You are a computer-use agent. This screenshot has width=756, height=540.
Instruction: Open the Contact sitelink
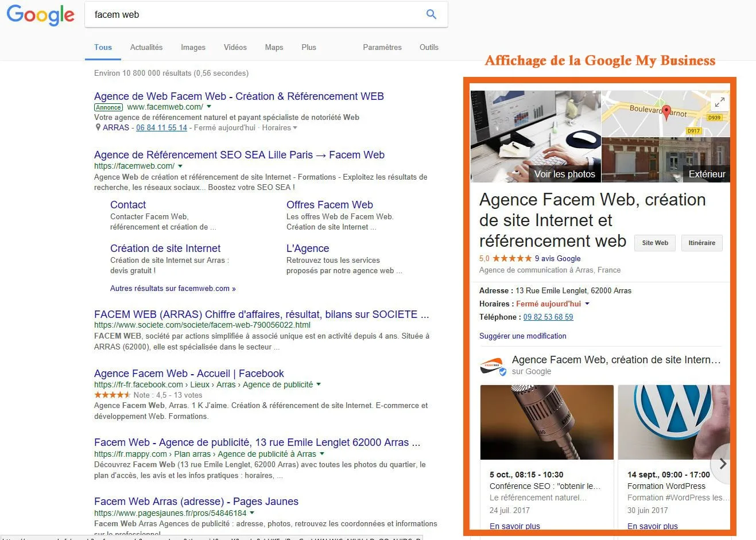[128, 204]
